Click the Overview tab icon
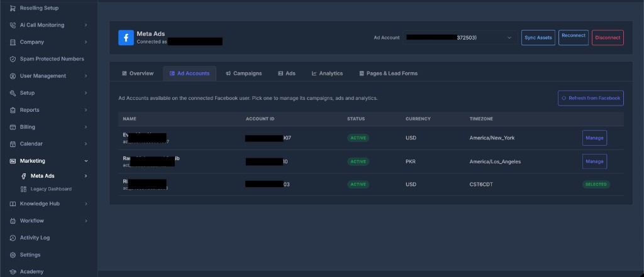The height and width of the screenshot is (277, 644). point(125,73)
